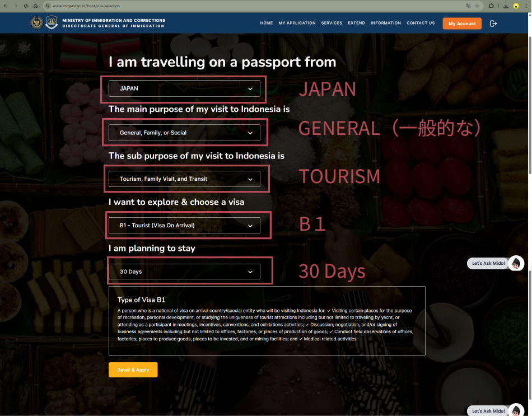Click the Ministry of Immigration emblem logo
Screen dimensions: 532x416
point(36,23)
